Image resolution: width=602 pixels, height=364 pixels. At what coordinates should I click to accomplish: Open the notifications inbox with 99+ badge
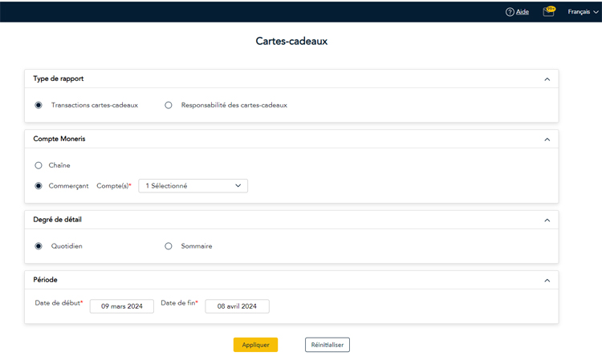[548, 12]
